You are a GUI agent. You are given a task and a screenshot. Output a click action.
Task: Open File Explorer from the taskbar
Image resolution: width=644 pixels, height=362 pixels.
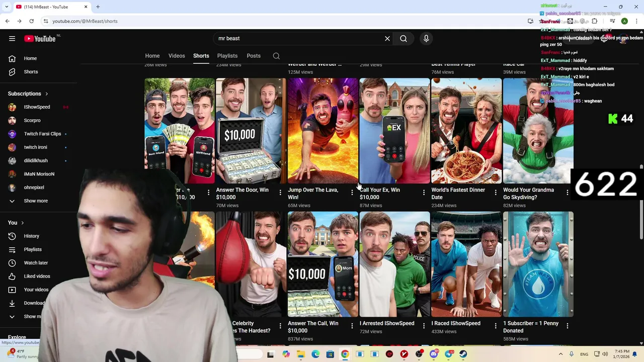[300, 354]
